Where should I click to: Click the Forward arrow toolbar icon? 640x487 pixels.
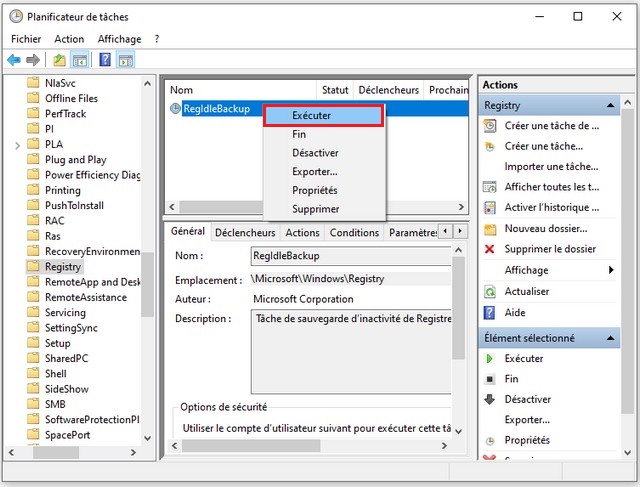click(33, 60)
